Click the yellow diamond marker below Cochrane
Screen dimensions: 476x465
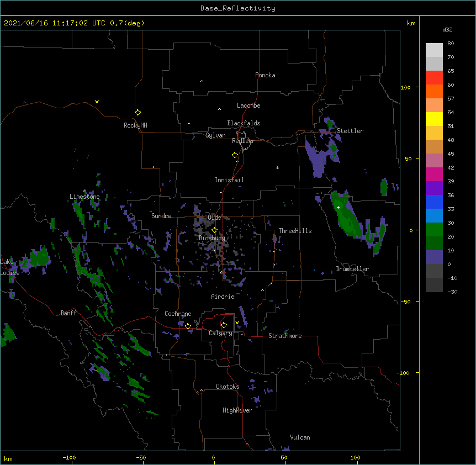click(x=188, y=326)
